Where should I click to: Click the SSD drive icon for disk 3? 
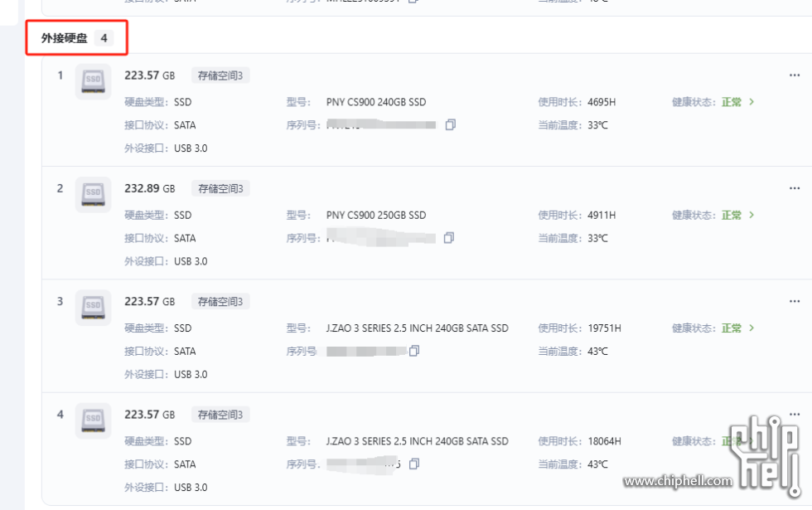(93, 308)
